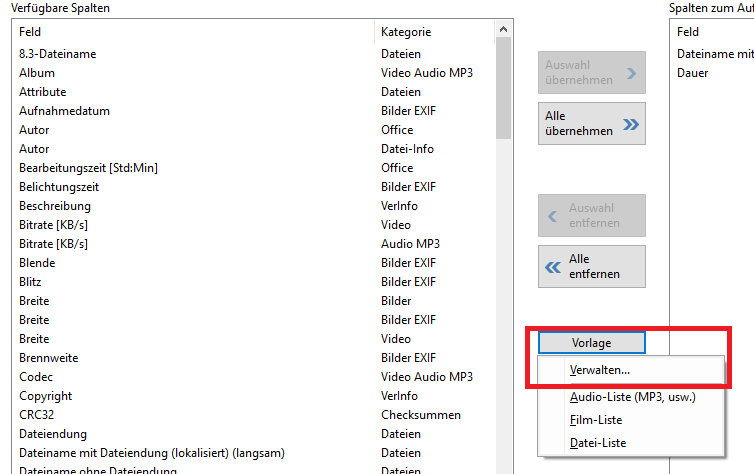Select the 'CRC32' checksum field
Viewport: 754px width, 474px height.
click(37, 415)
